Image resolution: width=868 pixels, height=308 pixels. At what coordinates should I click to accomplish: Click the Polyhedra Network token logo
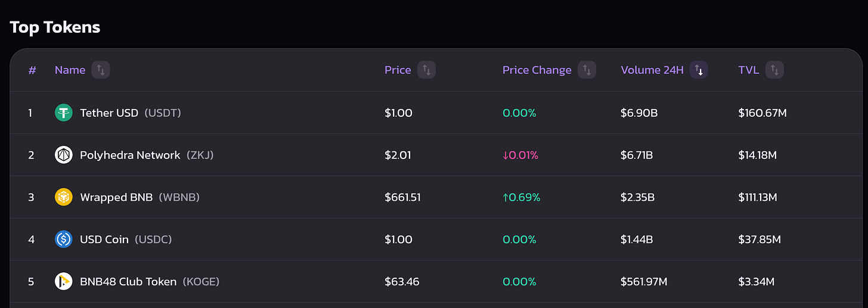pos(64,155)
